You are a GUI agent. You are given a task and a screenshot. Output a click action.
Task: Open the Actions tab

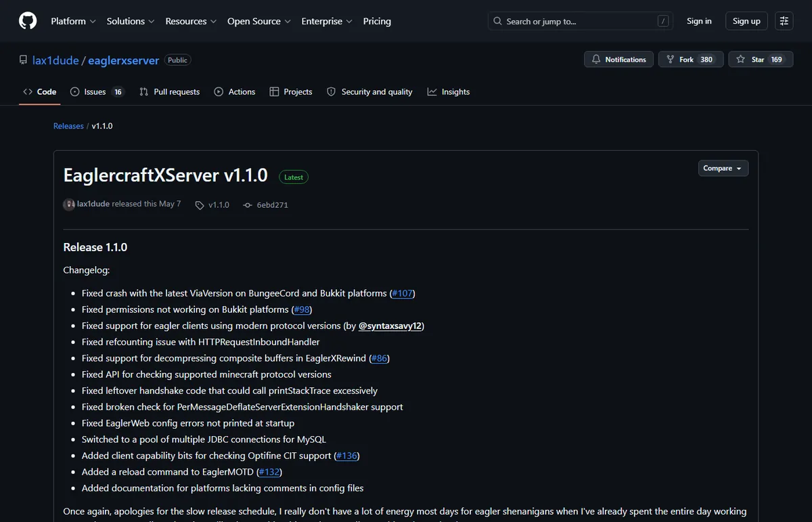[235, 91]
